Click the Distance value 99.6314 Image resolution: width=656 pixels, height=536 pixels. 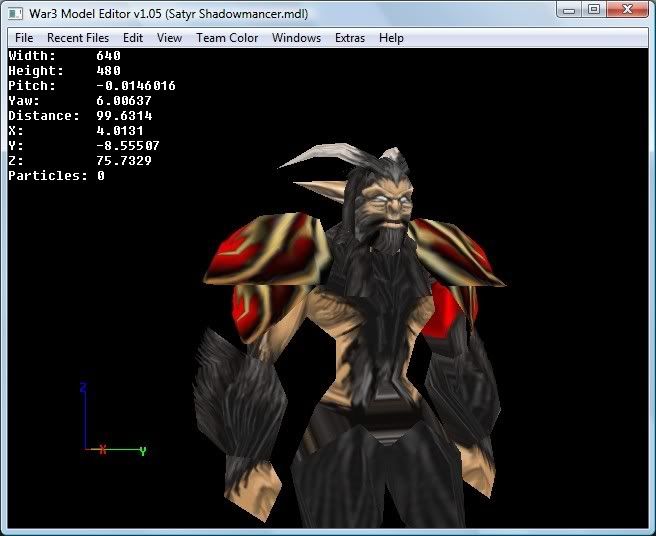(x=124, y=116)
